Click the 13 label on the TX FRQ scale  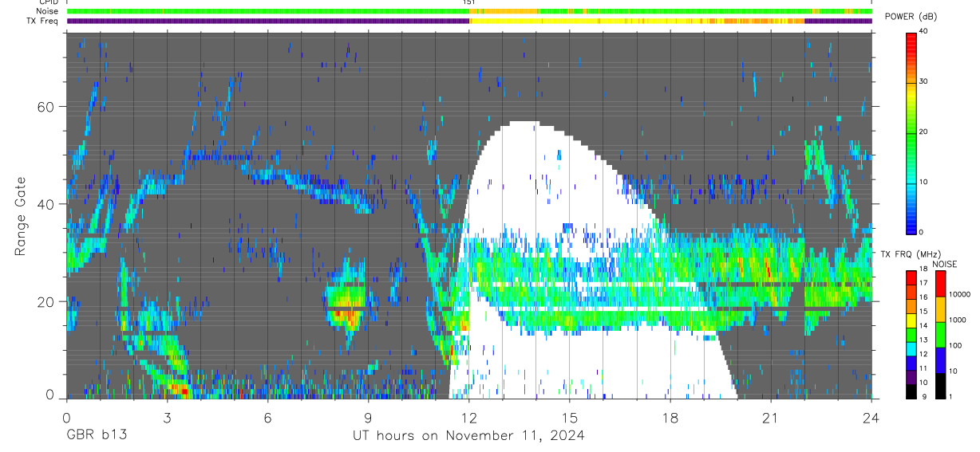[923, 340]
